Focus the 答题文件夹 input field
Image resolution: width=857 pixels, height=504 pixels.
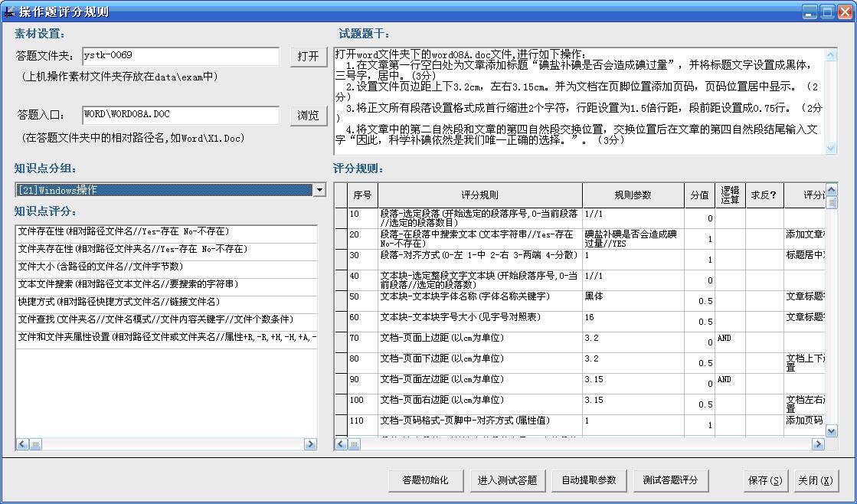click(x=181, y=56)
